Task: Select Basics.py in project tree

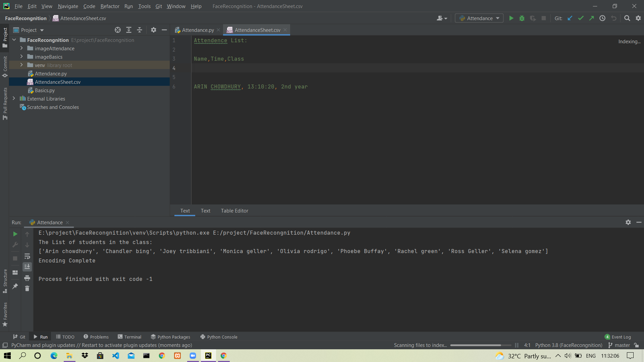Action: pos(45,90)
